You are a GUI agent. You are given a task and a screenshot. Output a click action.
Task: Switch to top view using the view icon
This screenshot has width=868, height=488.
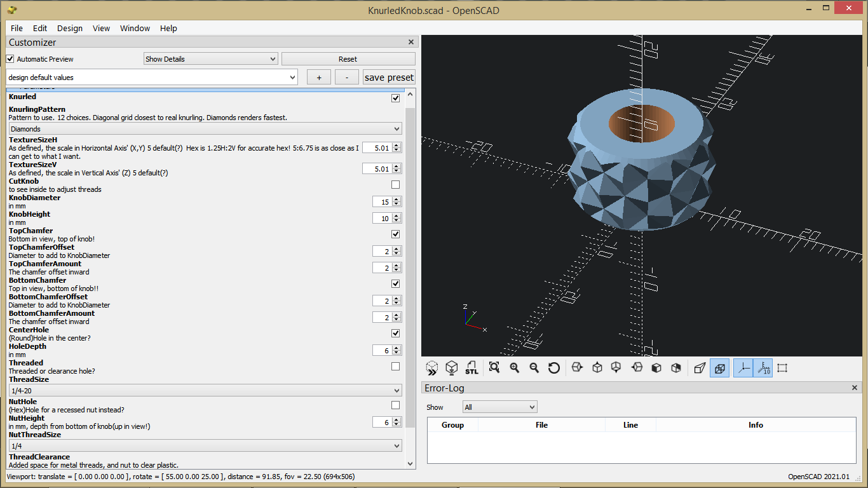click(x=597, y=368)
